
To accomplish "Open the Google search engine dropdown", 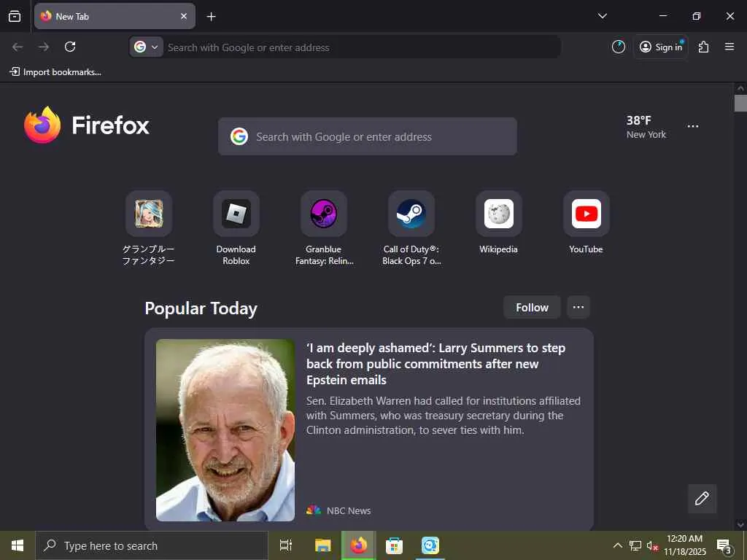I will 146,47.
